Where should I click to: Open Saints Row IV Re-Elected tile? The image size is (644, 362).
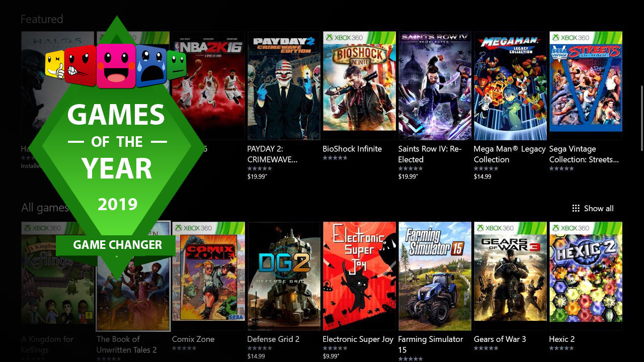pyautogui.click(x=435, y=86)
